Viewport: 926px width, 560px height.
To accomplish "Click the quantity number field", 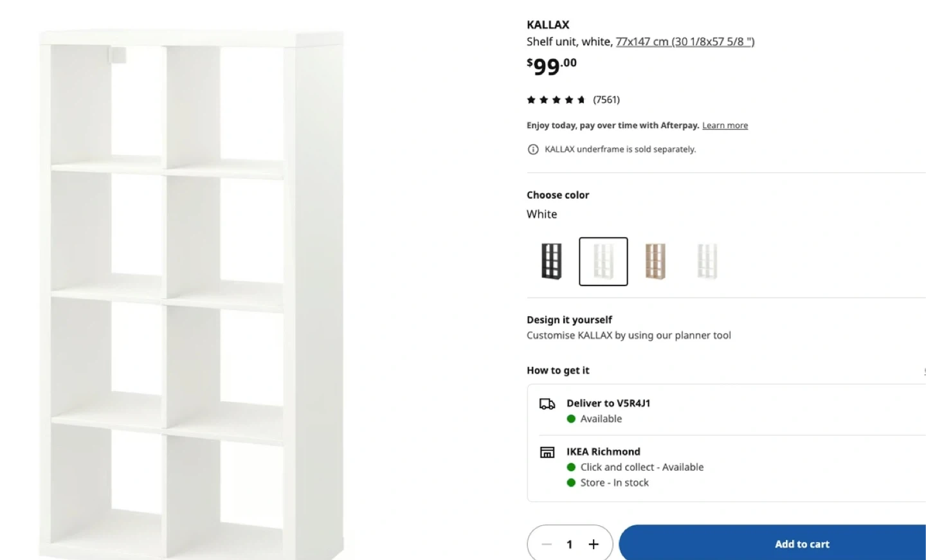I will pos(570,545).
